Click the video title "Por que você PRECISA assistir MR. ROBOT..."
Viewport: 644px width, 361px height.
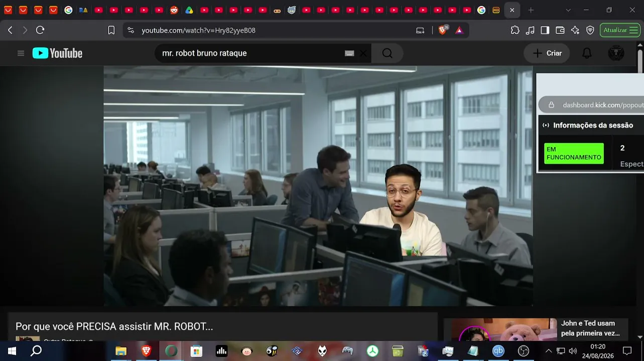click(114, 326)
